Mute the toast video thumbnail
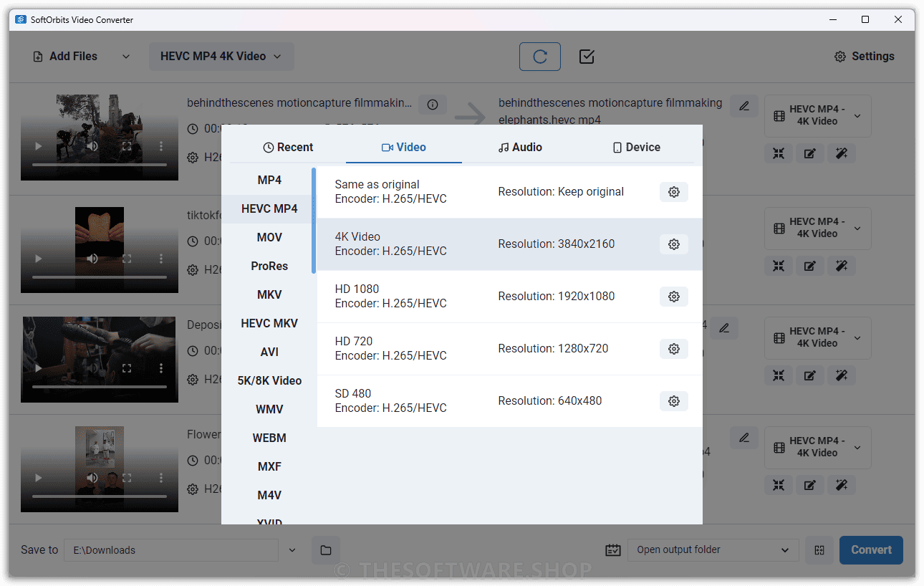The width and height of the screenshot is (924, 586). tap(92, 259)
